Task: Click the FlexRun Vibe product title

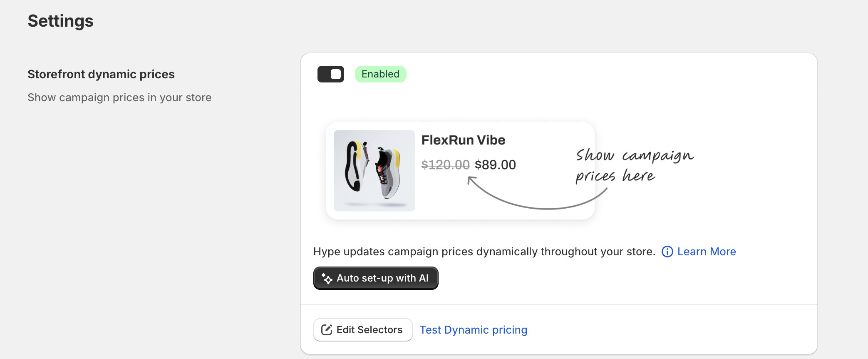Action: (463, 140)
